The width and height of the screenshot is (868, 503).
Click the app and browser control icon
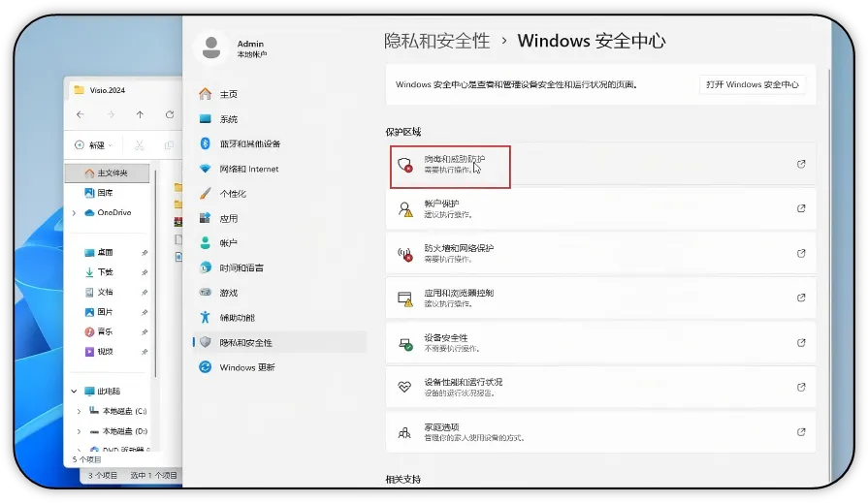point(405,299)
